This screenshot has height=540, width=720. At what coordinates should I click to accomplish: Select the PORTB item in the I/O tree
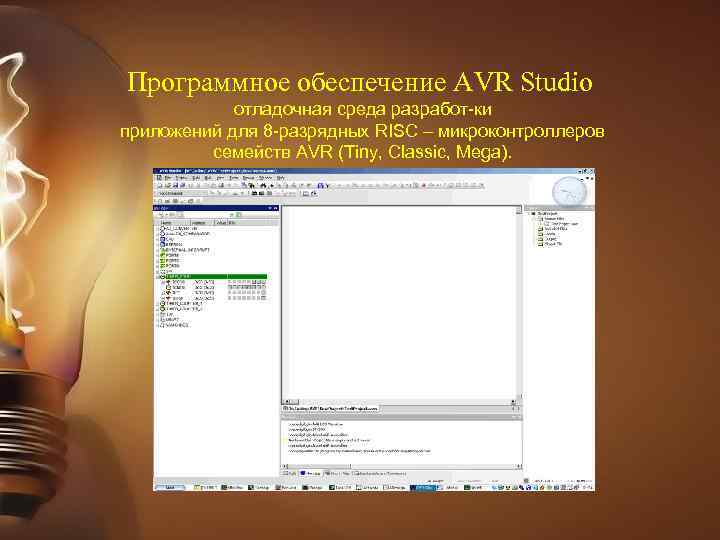click(x=170, y=255)
